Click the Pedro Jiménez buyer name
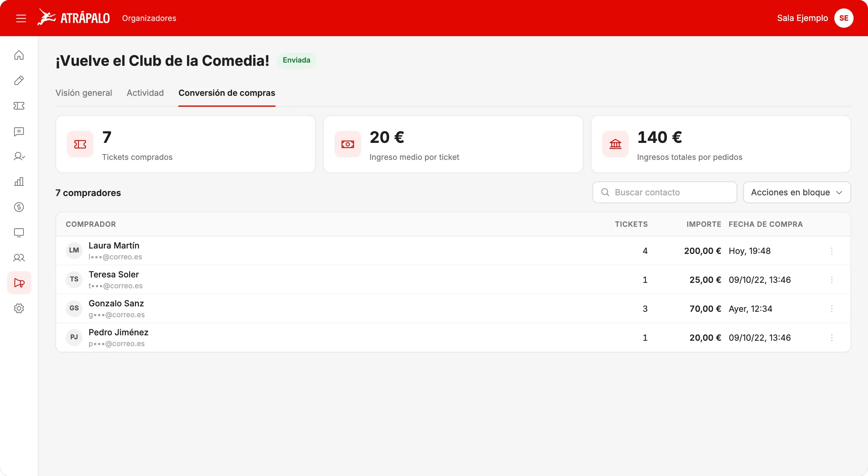Image resolution: width=868 pixels, height=476 pixels. click(118, 332)
